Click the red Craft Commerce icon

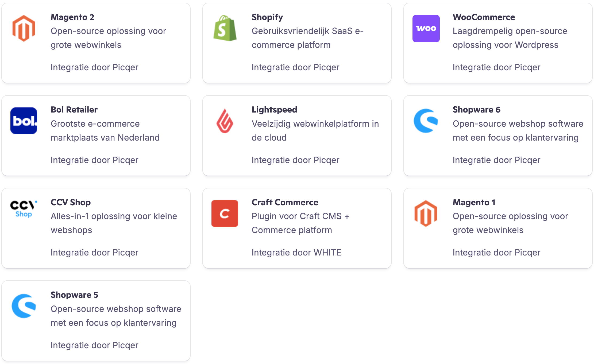tap(225, 213)
